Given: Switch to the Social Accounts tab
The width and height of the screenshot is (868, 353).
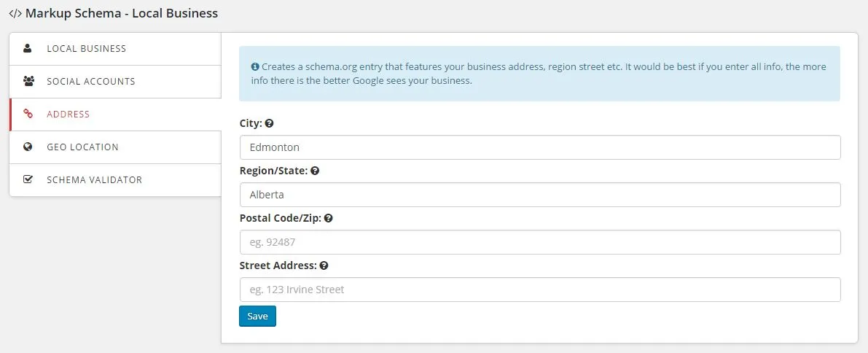Looking at the screenshot, I should point(115,82).
